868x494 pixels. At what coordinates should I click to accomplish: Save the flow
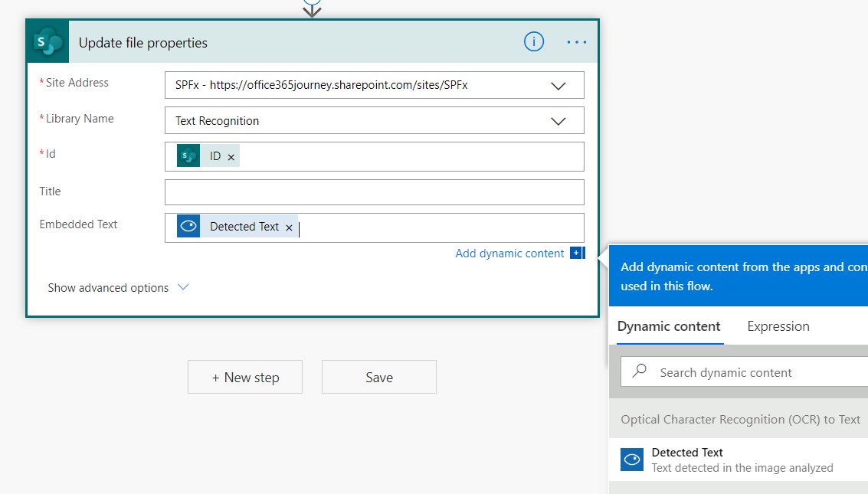pyautogui.click(x=379, y=378)
